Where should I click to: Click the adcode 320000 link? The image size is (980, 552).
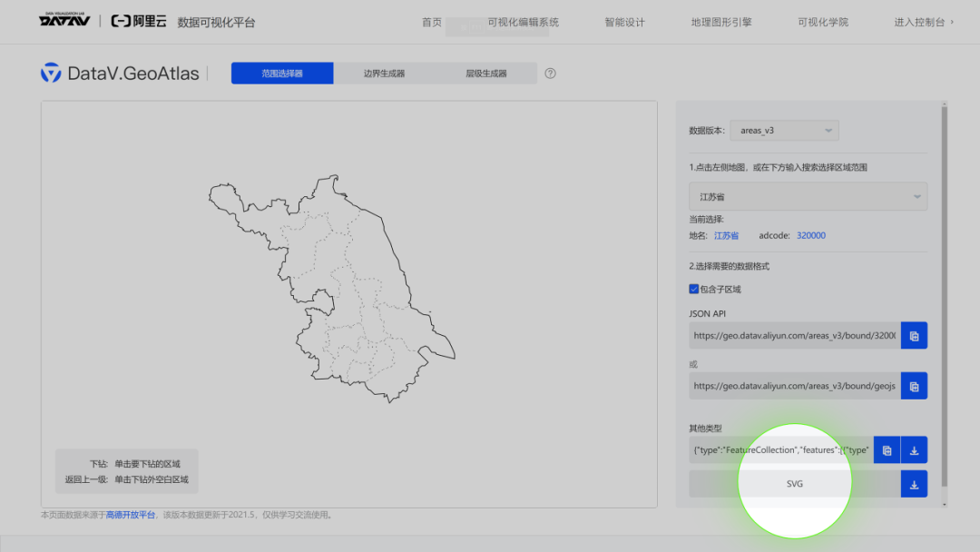810,235
